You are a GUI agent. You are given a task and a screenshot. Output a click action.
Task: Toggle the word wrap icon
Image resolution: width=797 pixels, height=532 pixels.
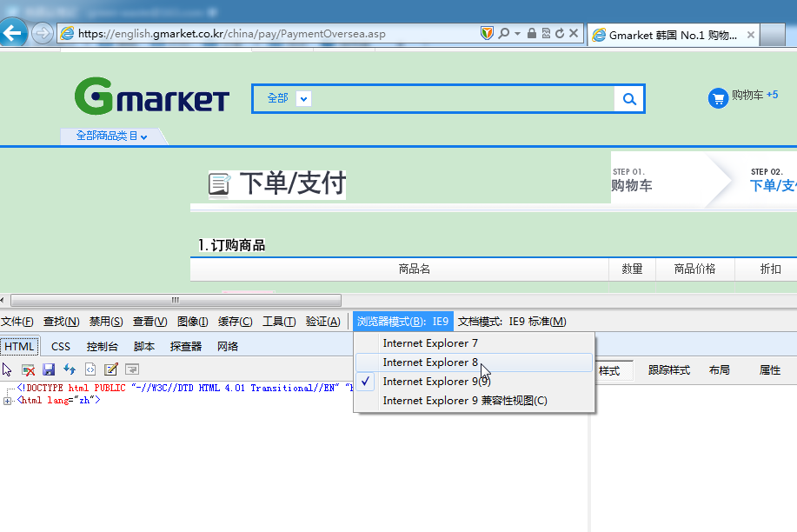tap(132, 369)
